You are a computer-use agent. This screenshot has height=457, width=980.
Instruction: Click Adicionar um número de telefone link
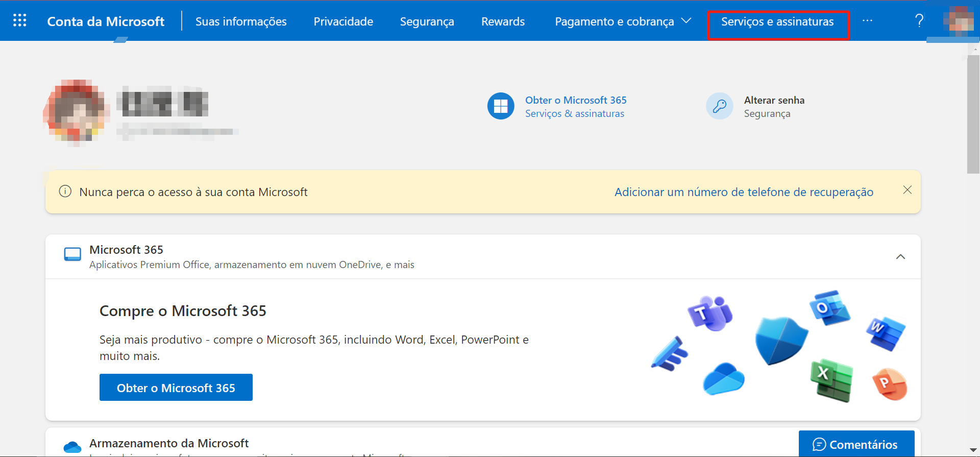pos(744,192)
